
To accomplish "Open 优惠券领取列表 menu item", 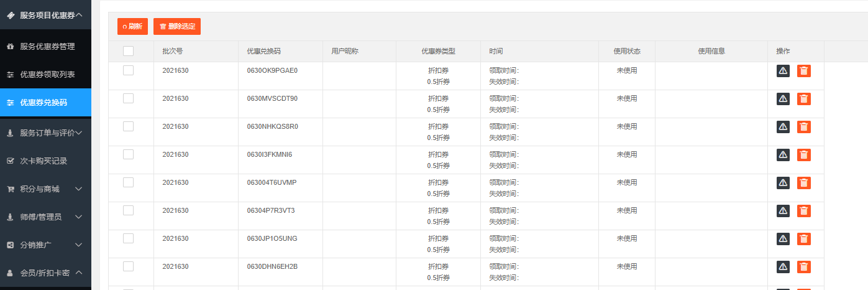I will (45, 75).
